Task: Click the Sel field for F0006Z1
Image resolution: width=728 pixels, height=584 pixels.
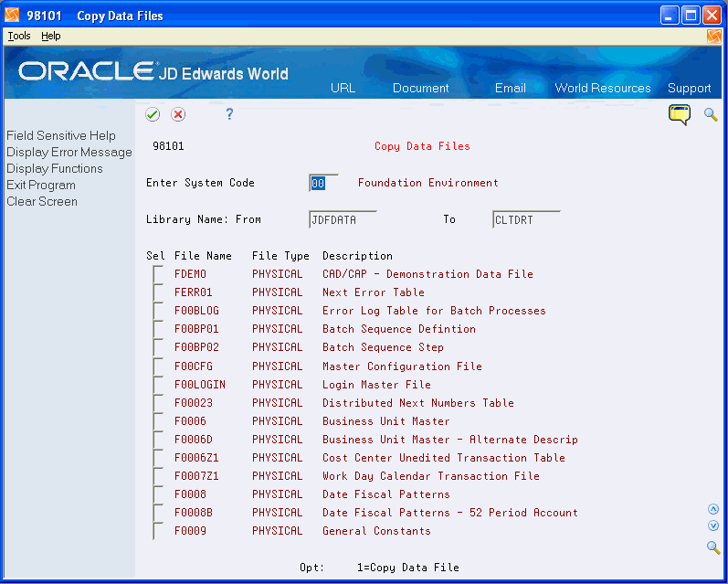Action: pos(158,458)
